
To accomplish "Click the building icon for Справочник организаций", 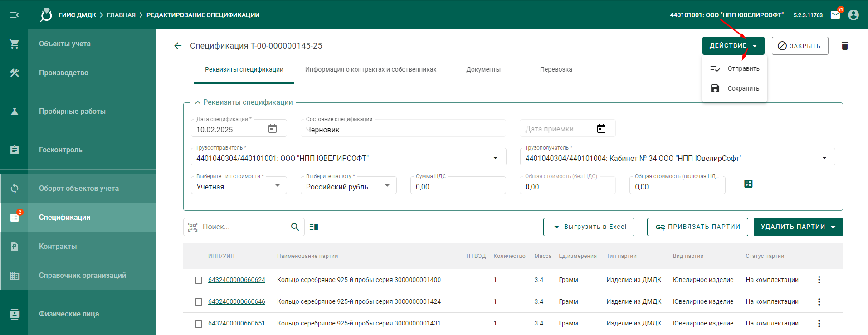I will [15, 276].
